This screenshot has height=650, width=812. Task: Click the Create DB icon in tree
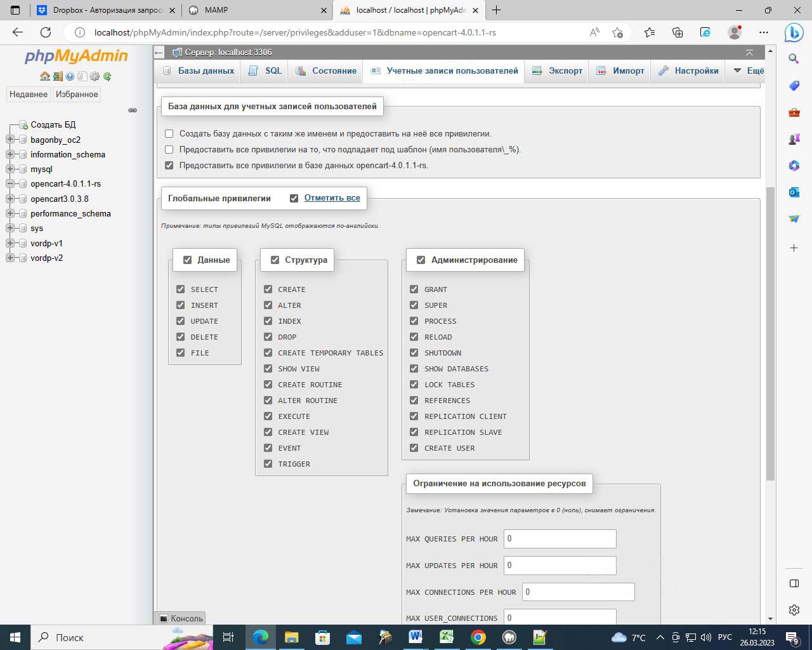point(23,125)
